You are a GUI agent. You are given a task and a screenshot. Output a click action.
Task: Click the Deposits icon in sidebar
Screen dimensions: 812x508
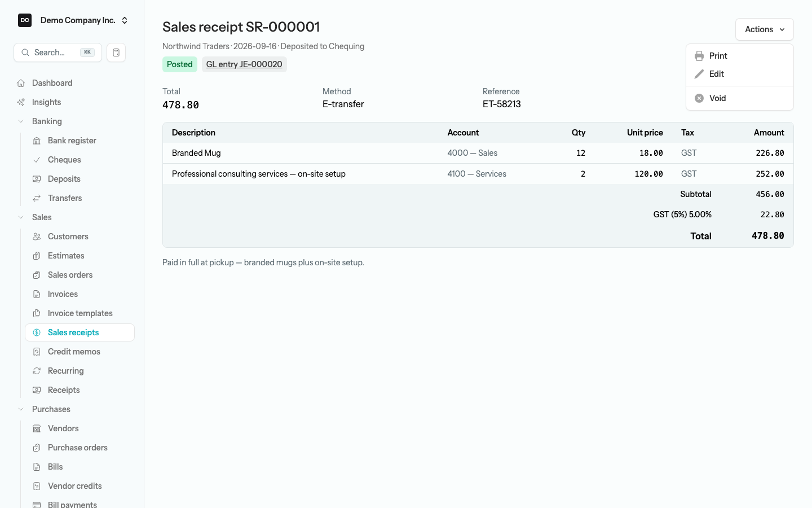(x=37, y=179)
